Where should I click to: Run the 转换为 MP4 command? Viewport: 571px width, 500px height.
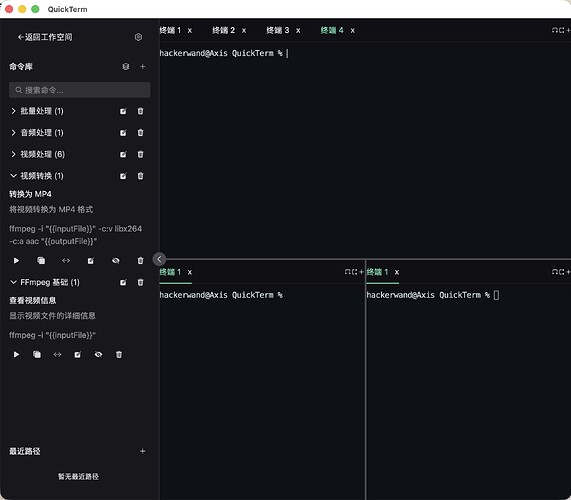tap(16, 261)
